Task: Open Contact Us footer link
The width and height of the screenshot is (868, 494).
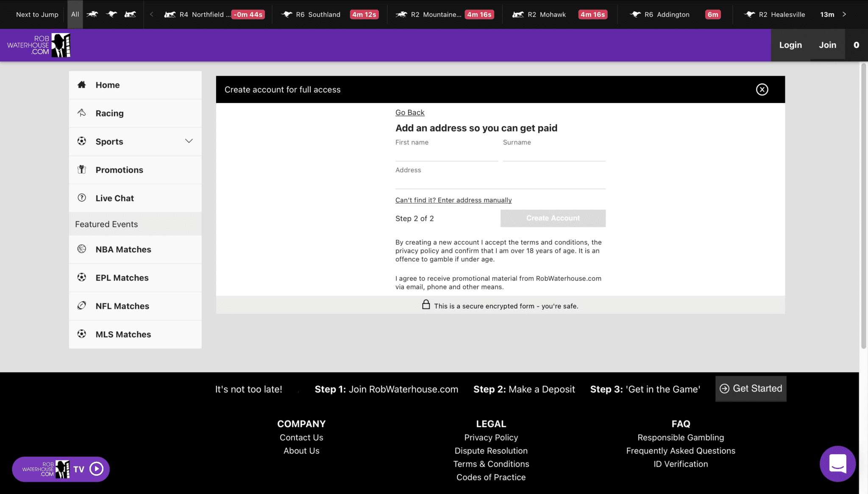Action: (301, 438)
